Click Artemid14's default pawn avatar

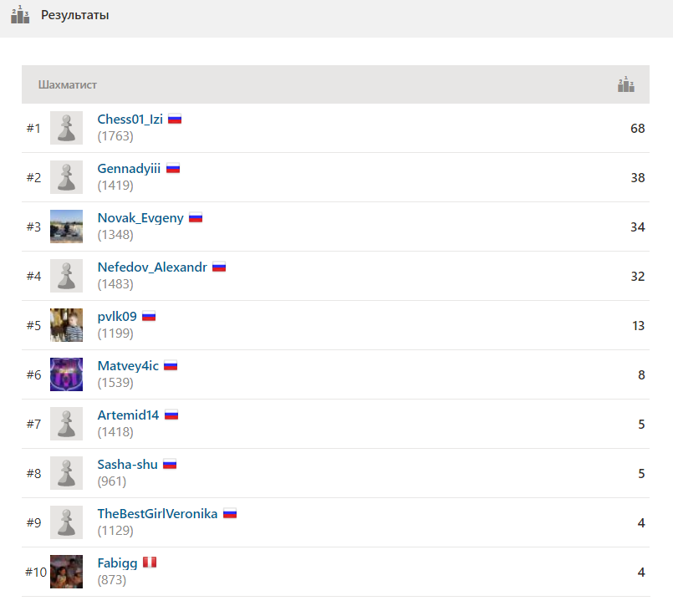(66, 424)
